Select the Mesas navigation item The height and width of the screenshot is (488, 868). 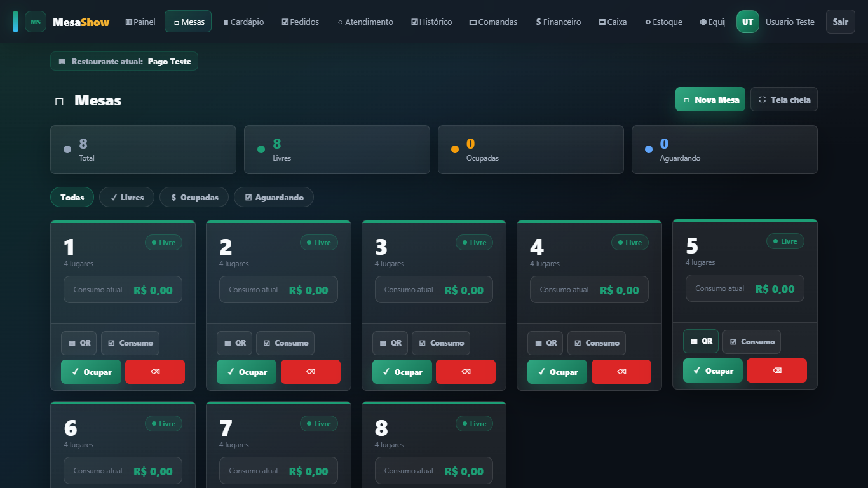coord(188,22)
